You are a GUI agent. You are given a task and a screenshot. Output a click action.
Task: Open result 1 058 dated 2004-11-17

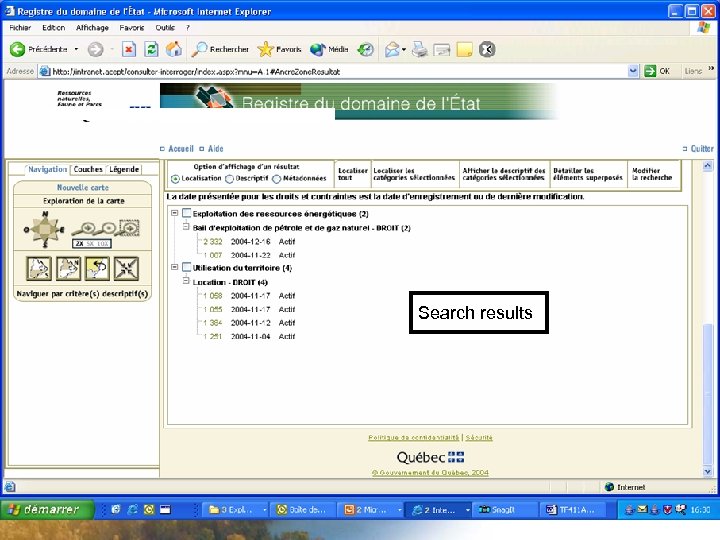point(213,296)
